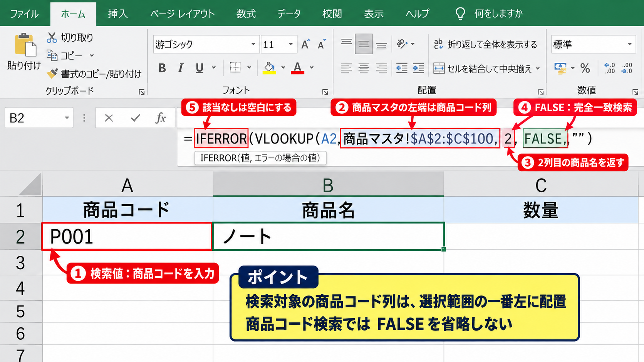Click the Copy (コピー) icon
644x362 pixels.
tap(52, 55)
